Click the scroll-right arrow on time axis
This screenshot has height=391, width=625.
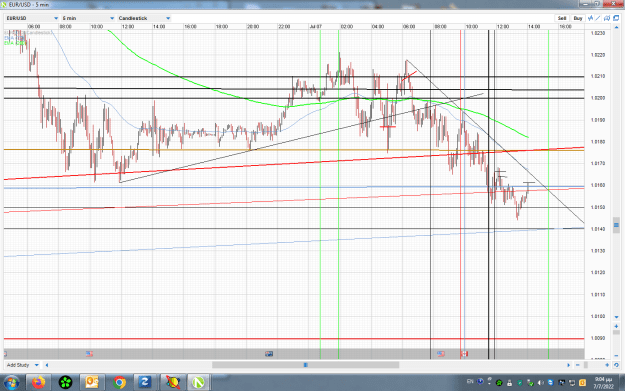pos(568,365)
